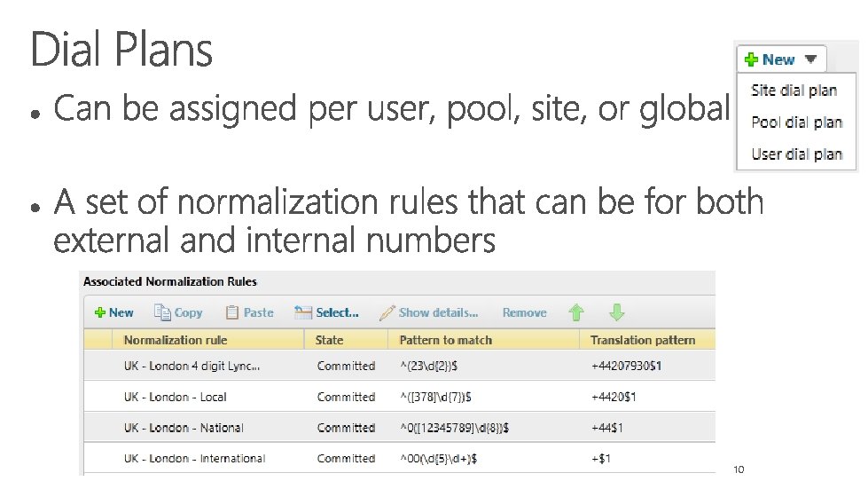868x489 pixels.
Task: Expand the New dial plan dropdown arrow
Action: 811,60
